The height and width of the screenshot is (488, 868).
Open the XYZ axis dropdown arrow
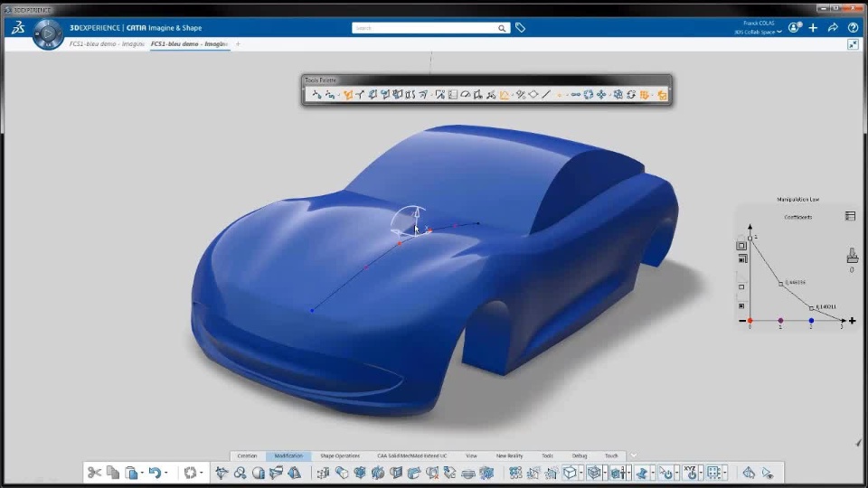click(x=701, y=473)
